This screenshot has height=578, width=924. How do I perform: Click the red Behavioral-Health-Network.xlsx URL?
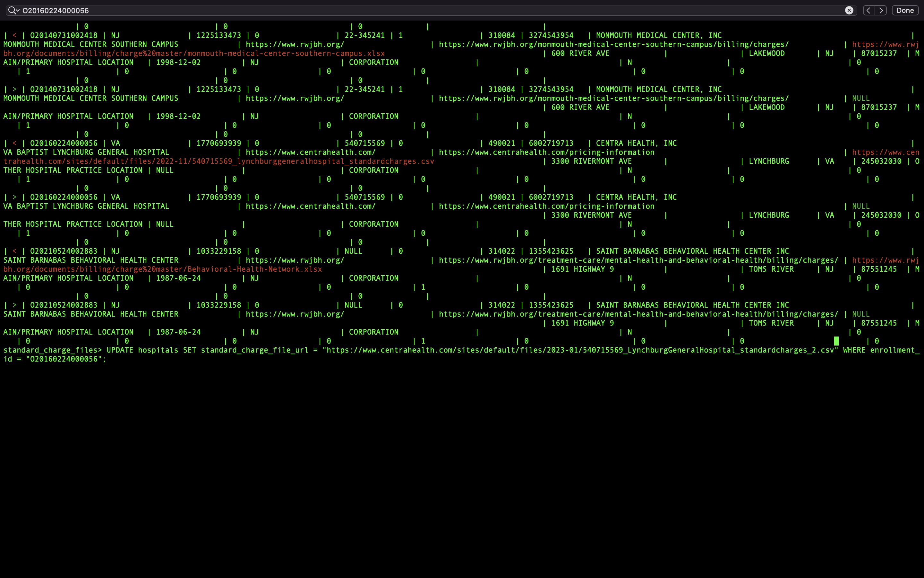(x=163, y=269)
